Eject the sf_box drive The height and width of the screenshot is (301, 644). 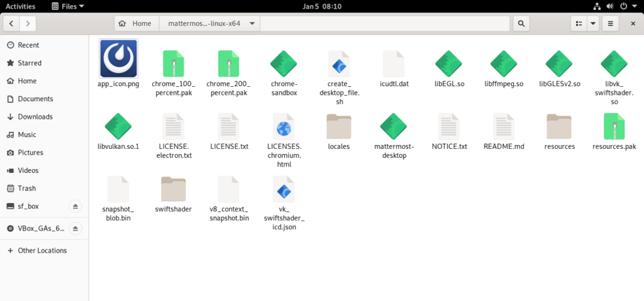(x=75, y=206)
